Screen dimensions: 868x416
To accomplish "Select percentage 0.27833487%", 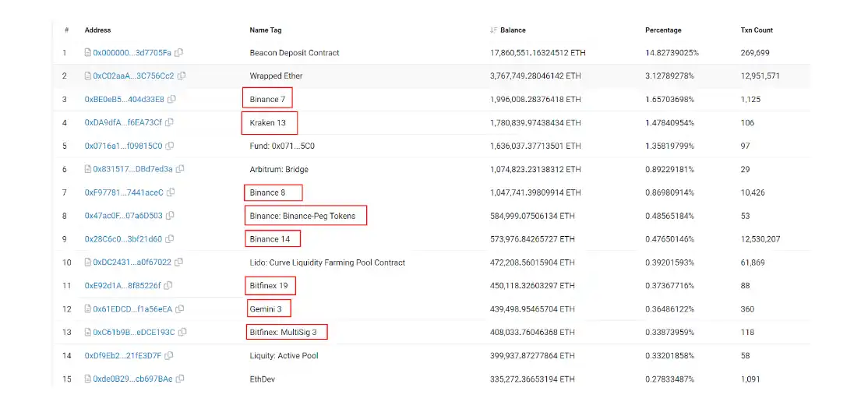I will (670, 379).
